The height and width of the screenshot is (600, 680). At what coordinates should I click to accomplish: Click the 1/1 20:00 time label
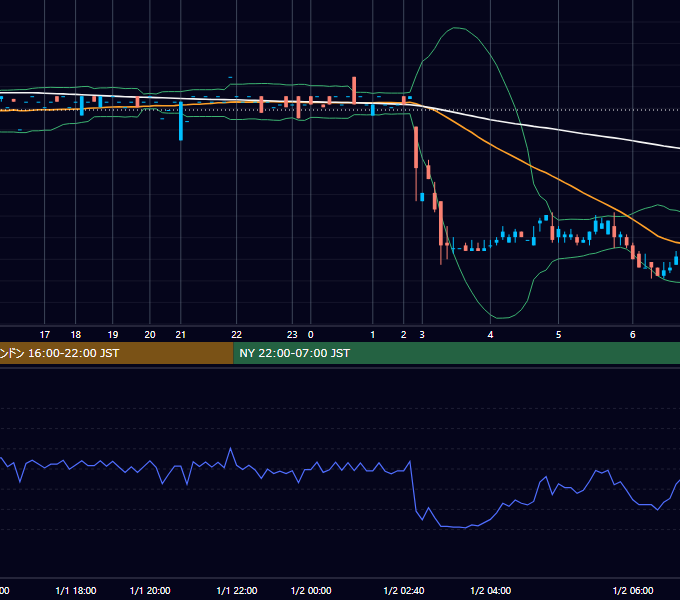tap(150, 590)
